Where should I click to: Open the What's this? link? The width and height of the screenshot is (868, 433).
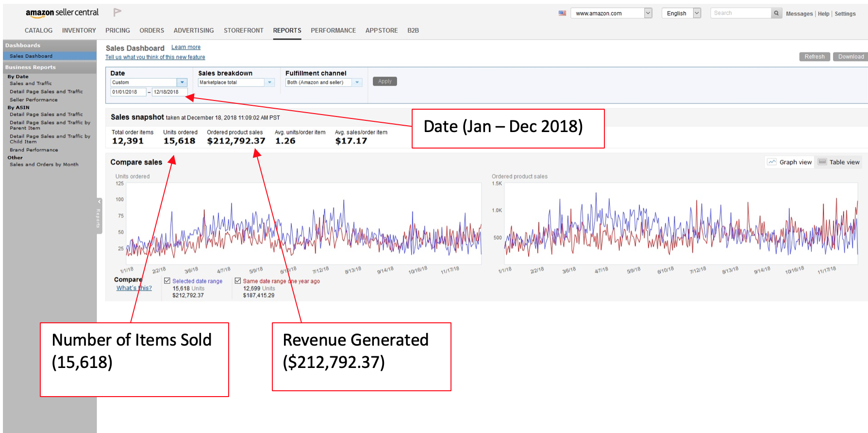(x=134, y=288)
